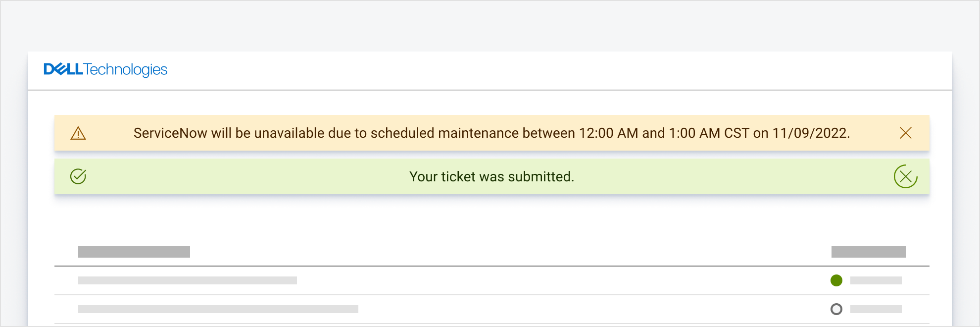Click the green checkmark success icon
The height and width of the screenshot is (327, 980).
tap(78, 176)
